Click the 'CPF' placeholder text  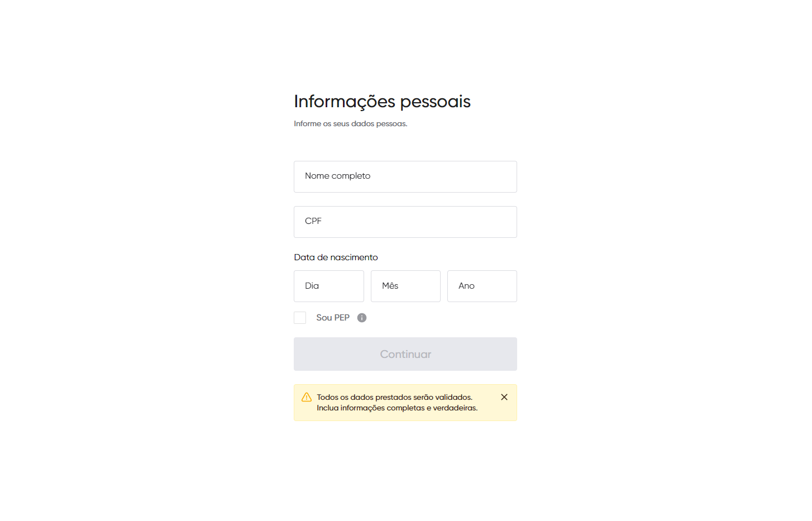click(x=313, y=221)
